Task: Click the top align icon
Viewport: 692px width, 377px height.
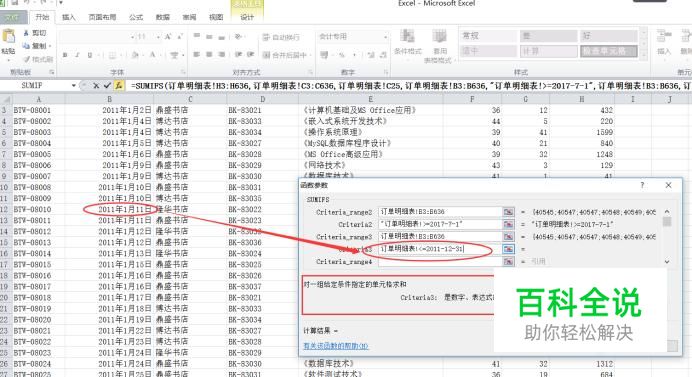Action: (197, 36)
